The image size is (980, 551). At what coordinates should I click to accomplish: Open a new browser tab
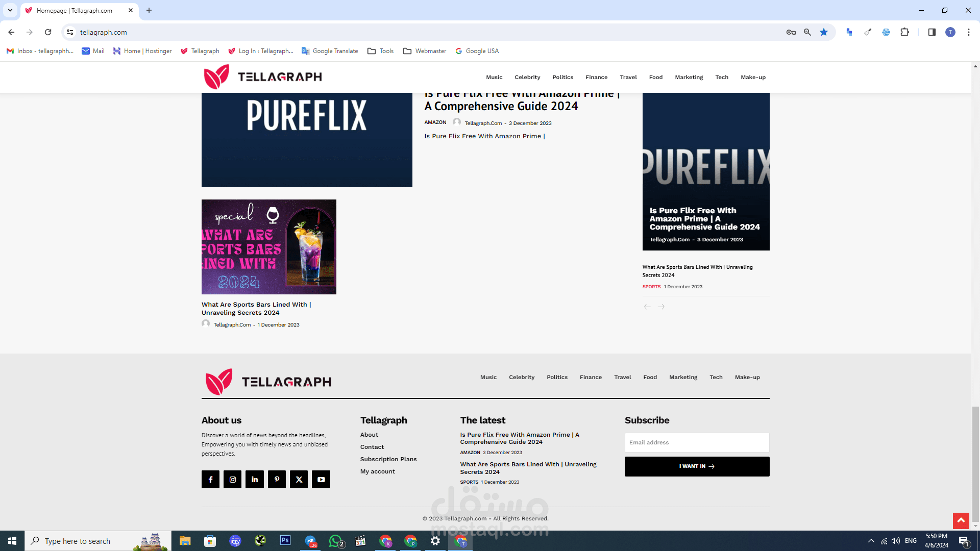pos(149,10)
